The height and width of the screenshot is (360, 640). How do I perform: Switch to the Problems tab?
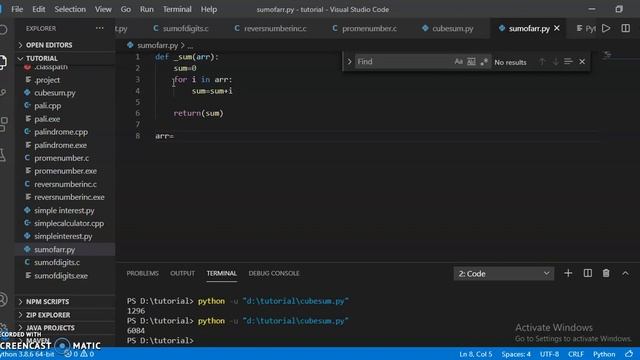142,273
